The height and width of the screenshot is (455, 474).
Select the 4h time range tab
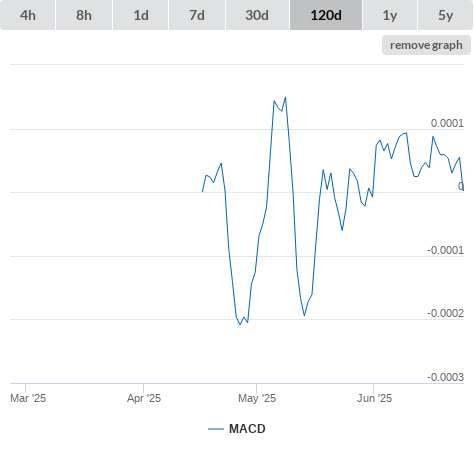point(28,15)
